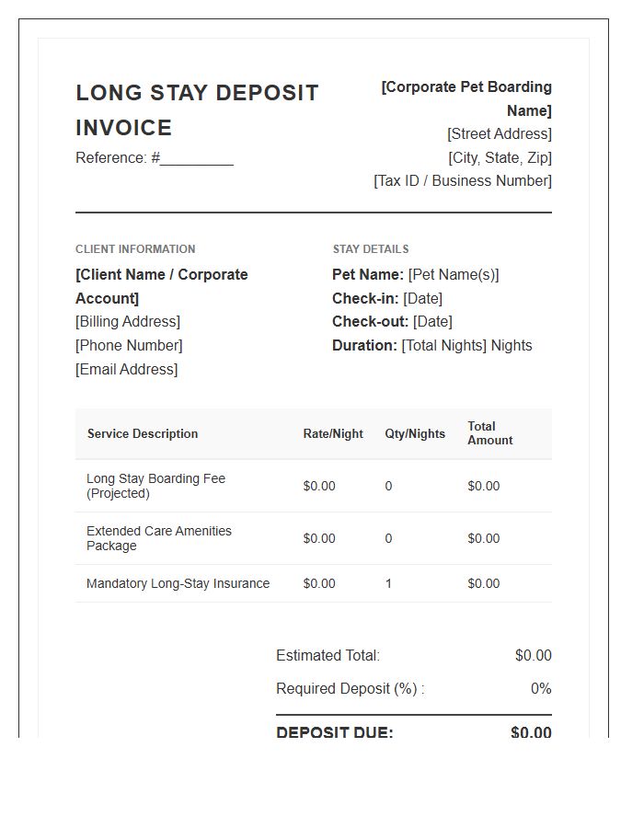
Task: Click the 'Rate/Night' column header
Action: click(x=333, y=433)
